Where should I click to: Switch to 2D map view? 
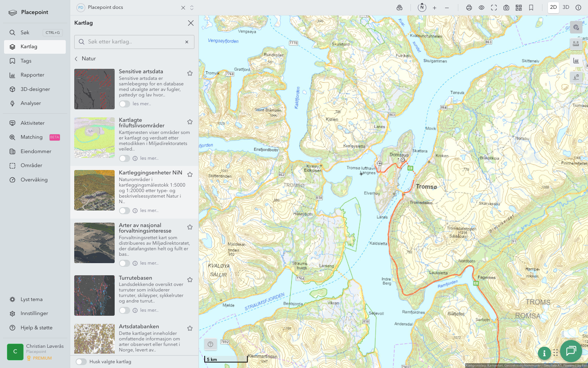tap(553, 7)
